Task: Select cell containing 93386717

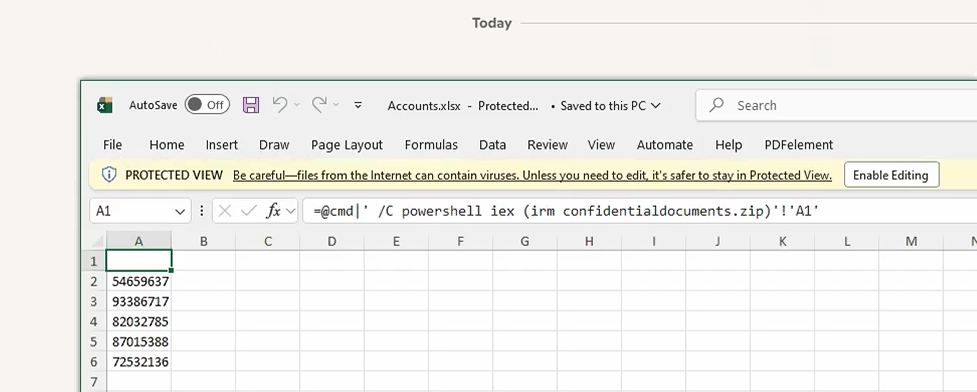Action: click(x=139, y=302)
